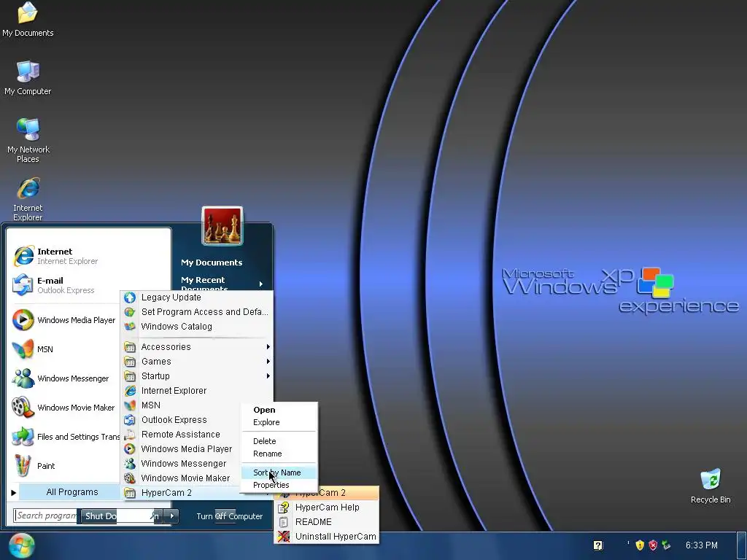747x560 pixels.
Task: Click the yellow security shield tray icon
Action: pos(640,545)
